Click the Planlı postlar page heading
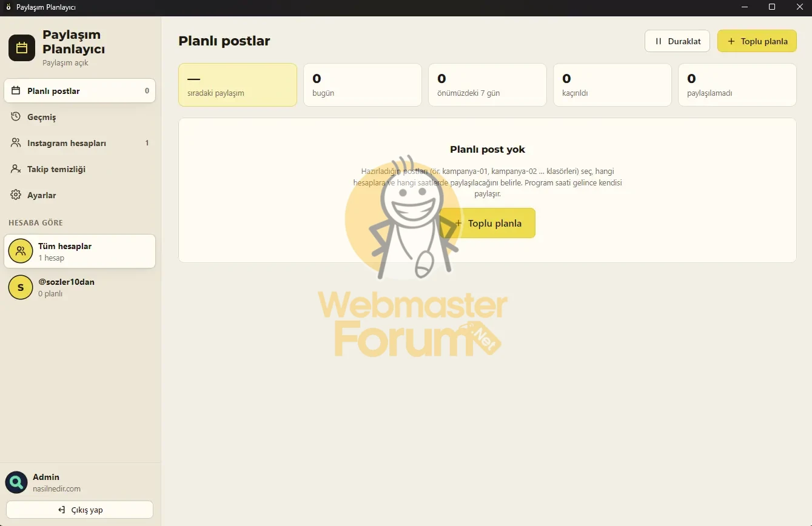 224,41
